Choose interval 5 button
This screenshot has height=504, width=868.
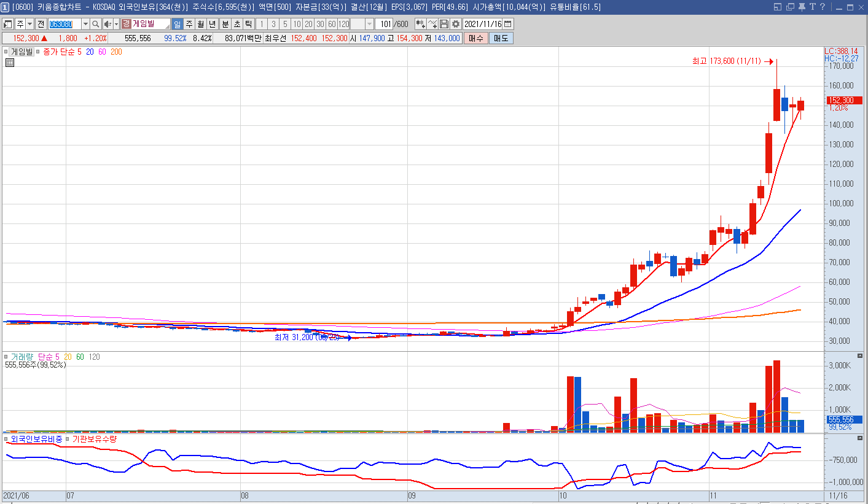click(x=284, y=24)
